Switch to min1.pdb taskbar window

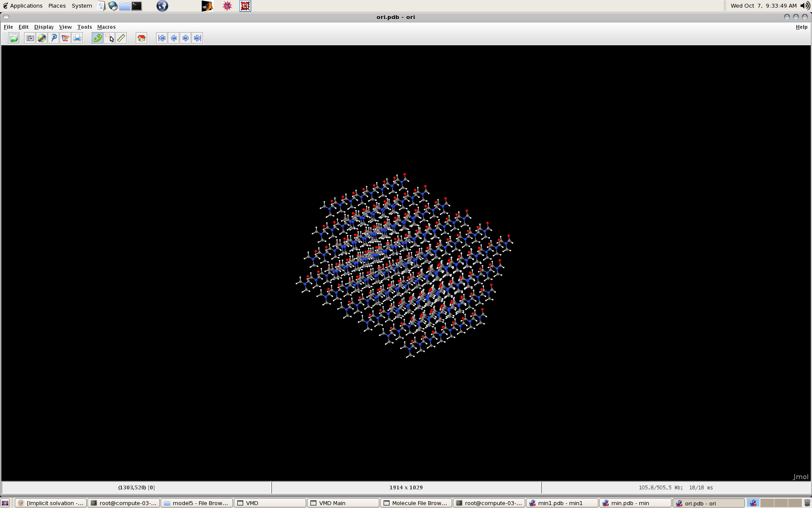[x=562, y=503]
